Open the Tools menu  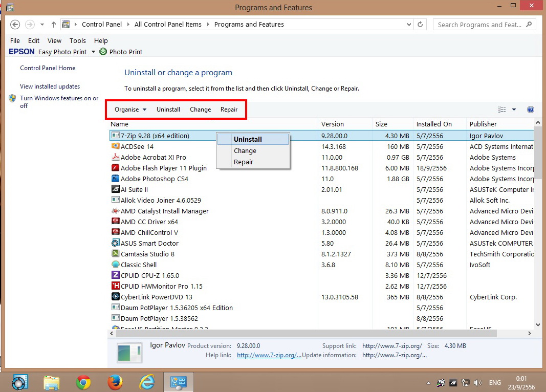point(77,41)
